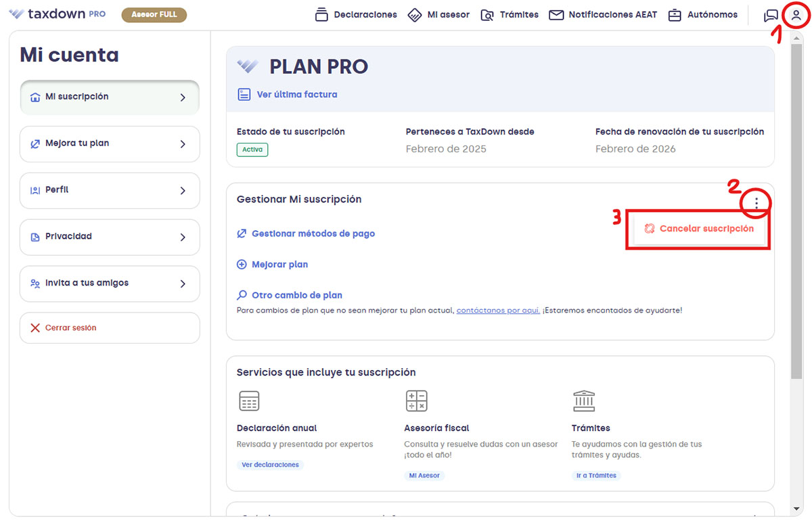Open the Mi asesor menu
The height and width of the screenshot is (523, 812).
pos(438,15)
